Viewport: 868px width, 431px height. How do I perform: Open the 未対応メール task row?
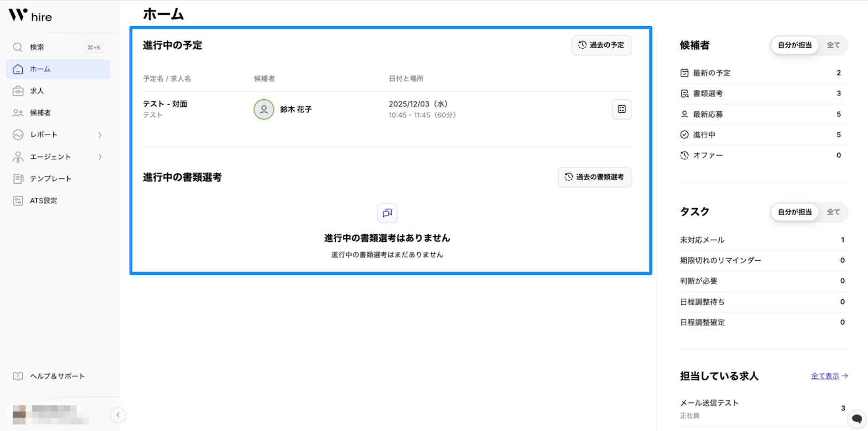click(762, 240)
